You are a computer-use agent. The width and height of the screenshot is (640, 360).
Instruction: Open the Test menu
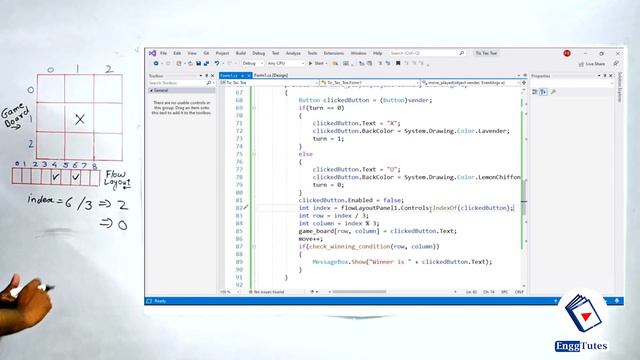coord(276,53)
